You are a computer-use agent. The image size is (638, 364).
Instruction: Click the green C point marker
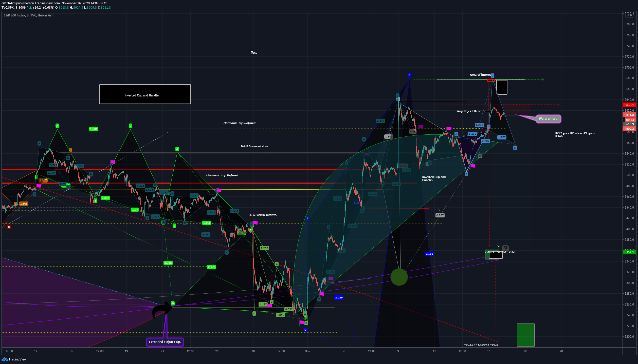pyautogui.click(x=131, y=126)
